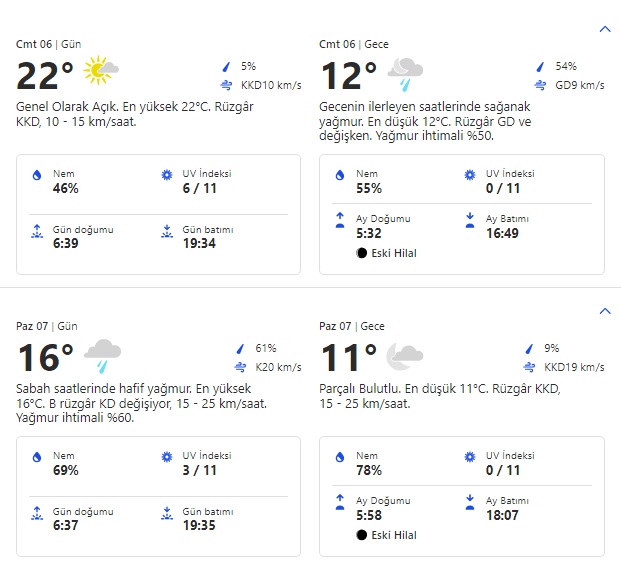Click the humidity drop icon beside Nem 46%
621x569 pixels.
point(37,175)
